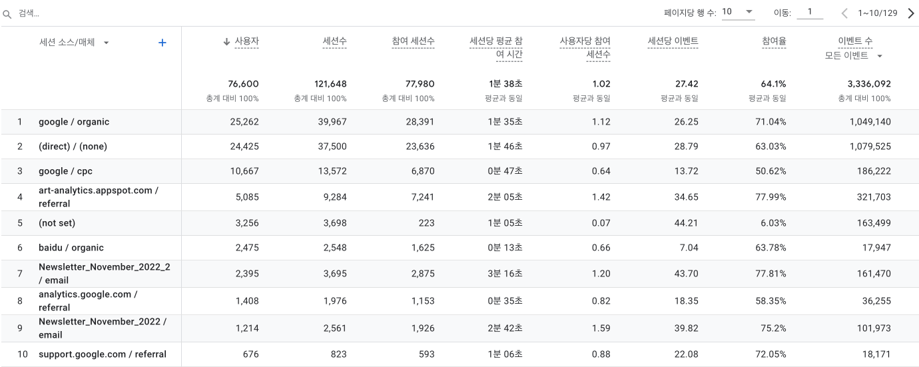The image size is (919, 367).
Task: Select the support.google.com / referral row
Action: (x=460, y=354)
